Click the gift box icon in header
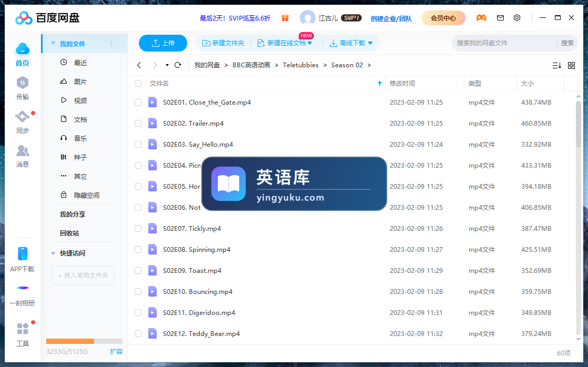This screenshot has width=588, height=367. (285, 18)
